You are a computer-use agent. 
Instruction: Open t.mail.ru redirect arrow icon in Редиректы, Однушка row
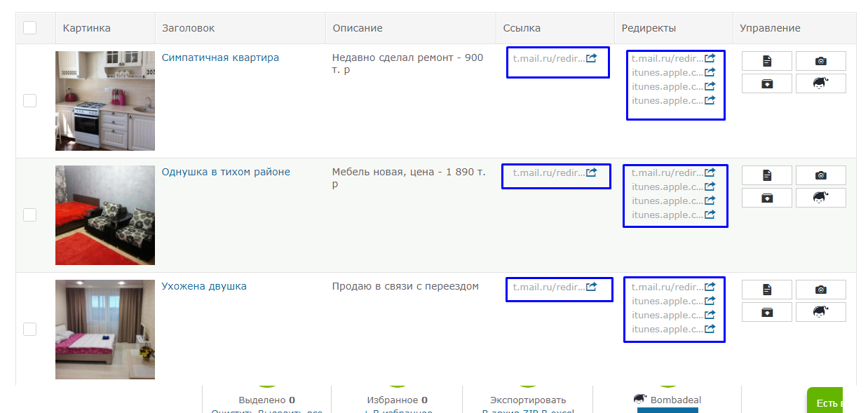point(710,172)
